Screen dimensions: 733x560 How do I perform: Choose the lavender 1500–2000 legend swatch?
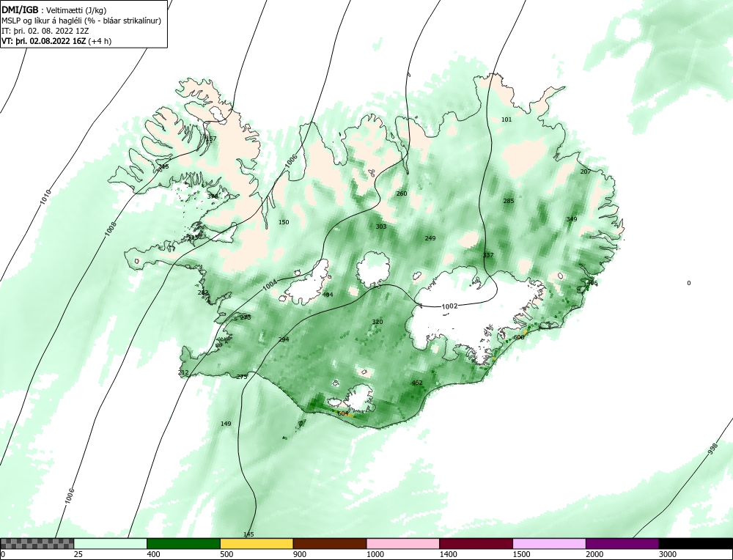(x=549, y=543)
